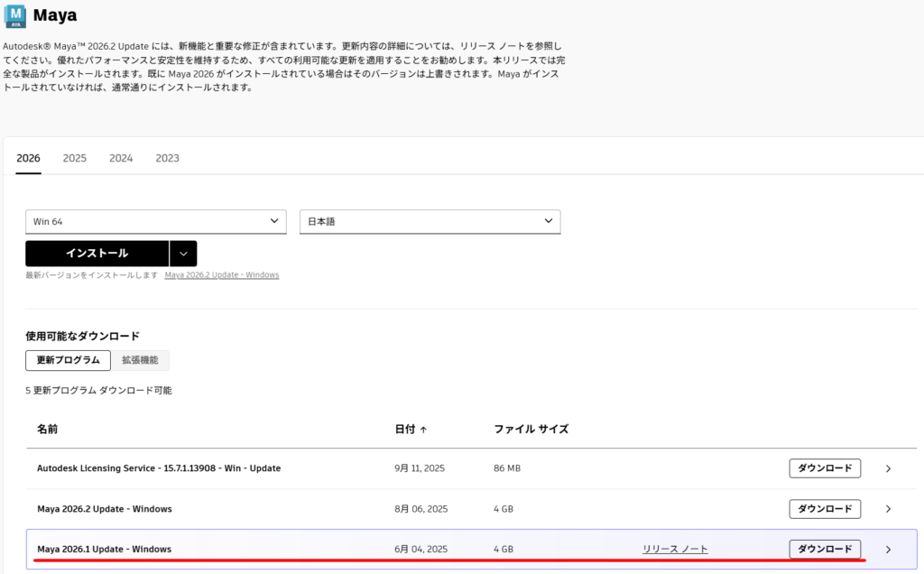This screenshot has height=574, width=924.
Task: Download Maya 2026.2 Update for Windows
Action: click(x=825, y=509)
